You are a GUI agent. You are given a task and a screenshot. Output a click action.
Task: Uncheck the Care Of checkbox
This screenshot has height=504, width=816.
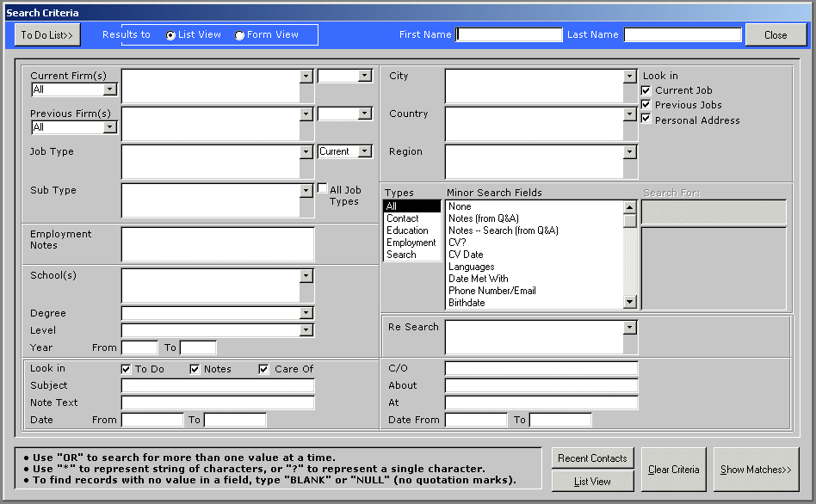point(264,369)
